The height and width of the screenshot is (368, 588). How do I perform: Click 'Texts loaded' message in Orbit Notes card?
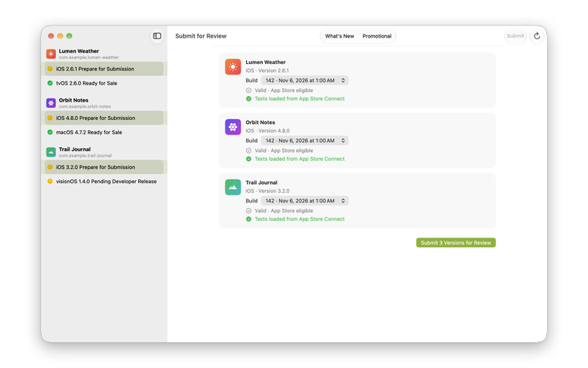point(300,159)
